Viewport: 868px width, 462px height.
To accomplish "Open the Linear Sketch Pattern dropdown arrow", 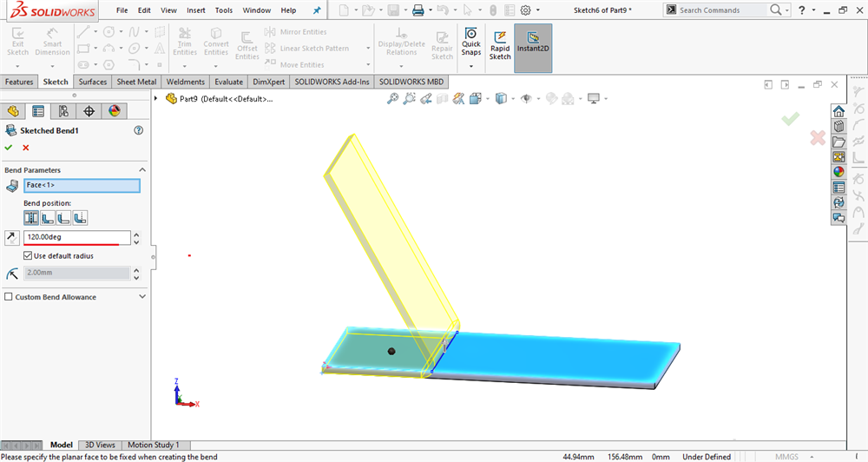I will (x=368, y=49).
